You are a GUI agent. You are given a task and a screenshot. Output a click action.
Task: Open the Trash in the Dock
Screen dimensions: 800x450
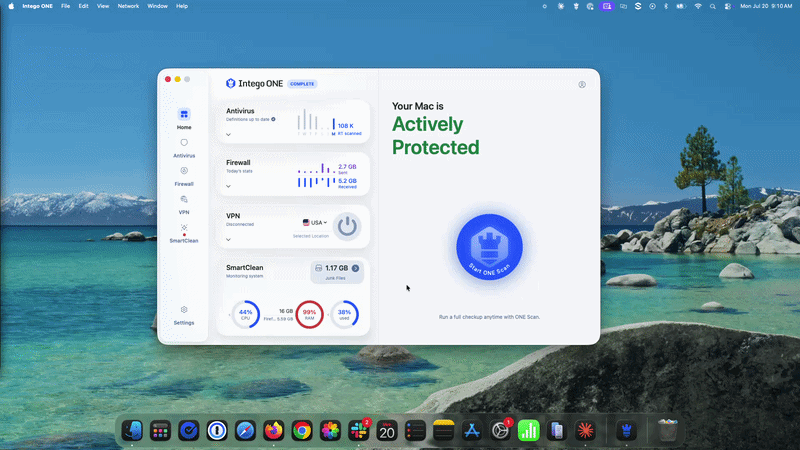pos(667,431)
